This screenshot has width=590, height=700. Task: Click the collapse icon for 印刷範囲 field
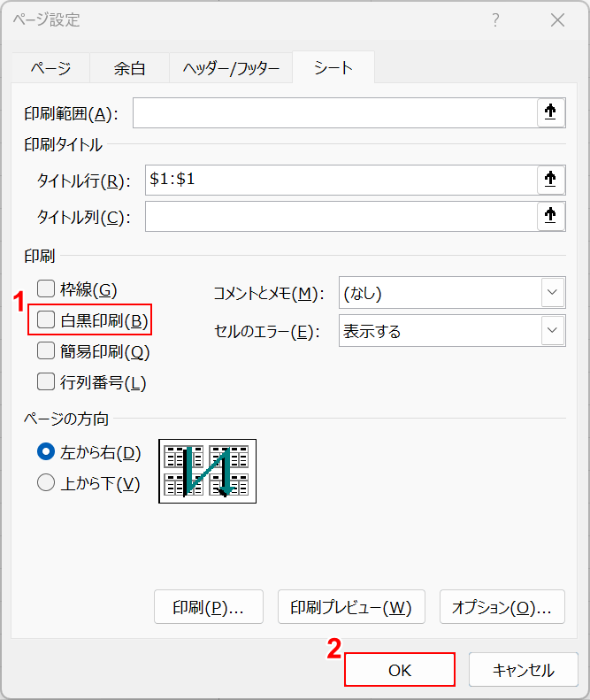550,112
